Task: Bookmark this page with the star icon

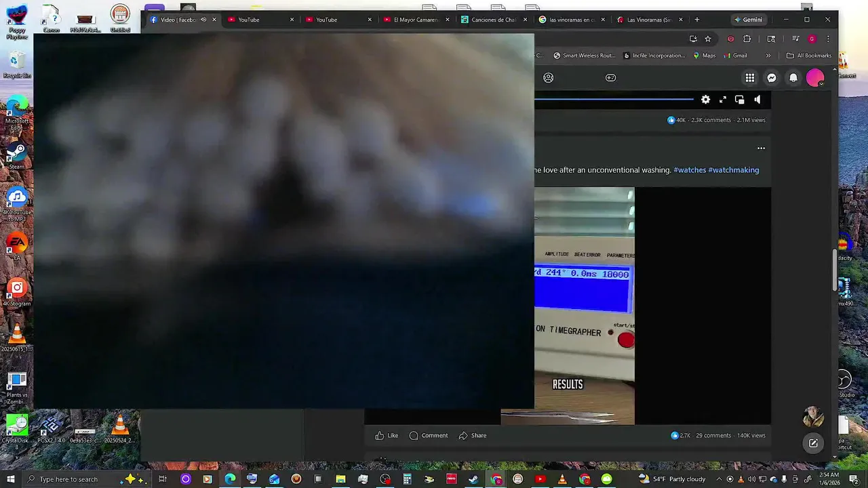Action: pos(708,39)
